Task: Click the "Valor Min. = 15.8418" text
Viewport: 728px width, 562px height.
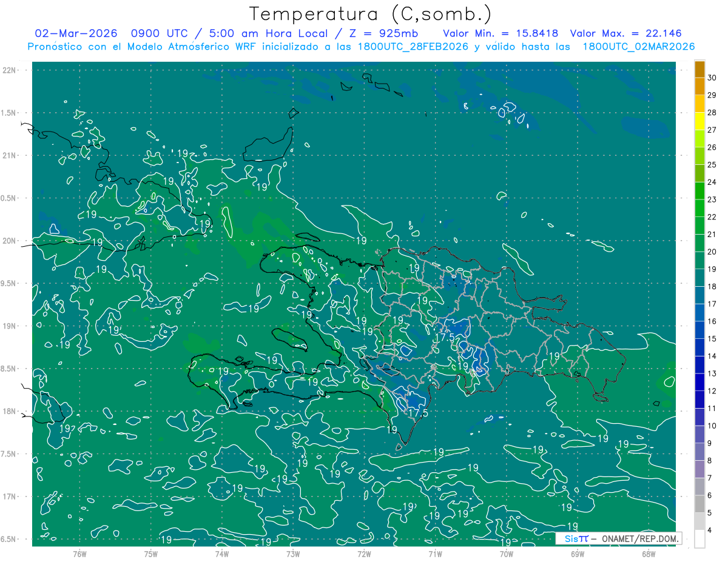Action: pos(500,33)
